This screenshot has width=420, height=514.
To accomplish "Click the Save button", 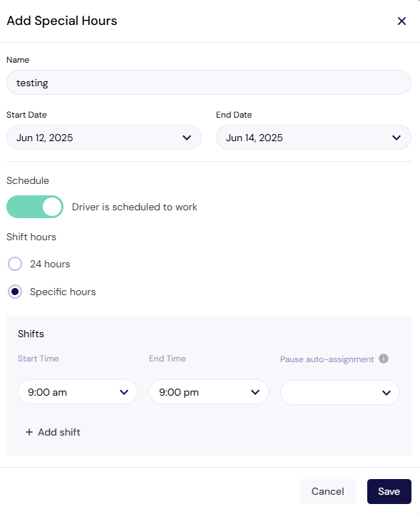I will click(x=389, y=491).
